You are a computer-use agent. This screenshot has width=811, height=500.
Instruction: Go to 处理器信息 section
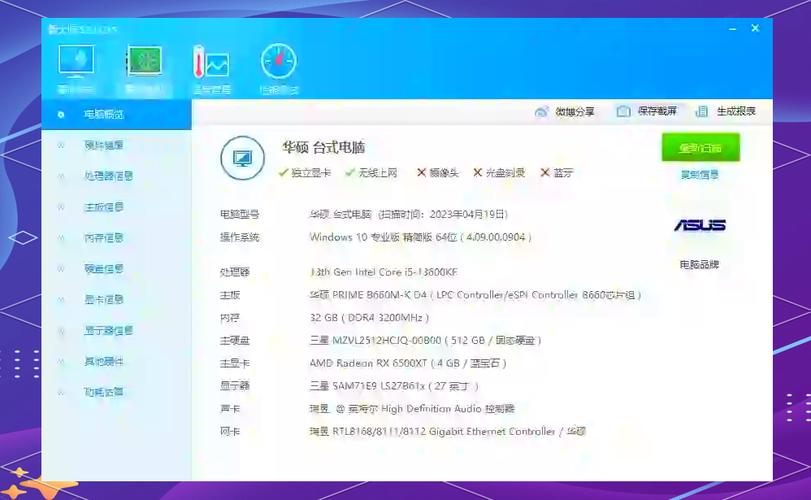pyautogui.click(x=108, y=176)
